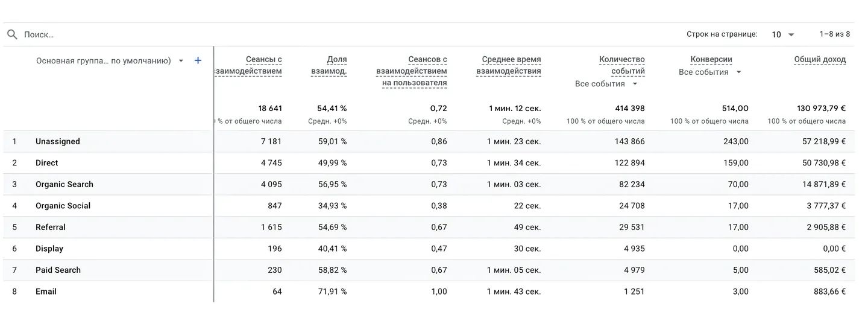
Task: Expand the primary channel group dimension dropdown
Action: click(x=181, y=60)
